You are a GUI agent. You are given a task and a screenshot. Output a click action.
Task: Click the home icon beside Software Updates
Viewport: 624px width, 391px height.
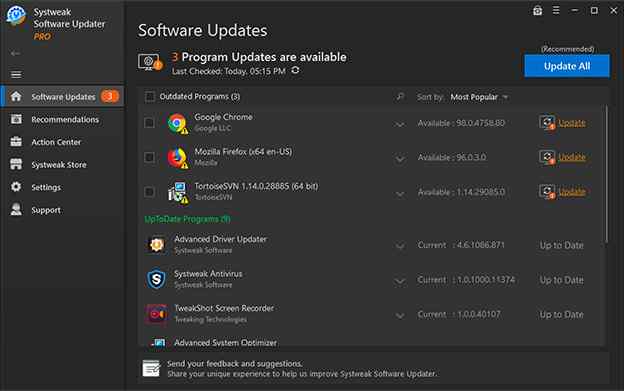click(16, 96)
